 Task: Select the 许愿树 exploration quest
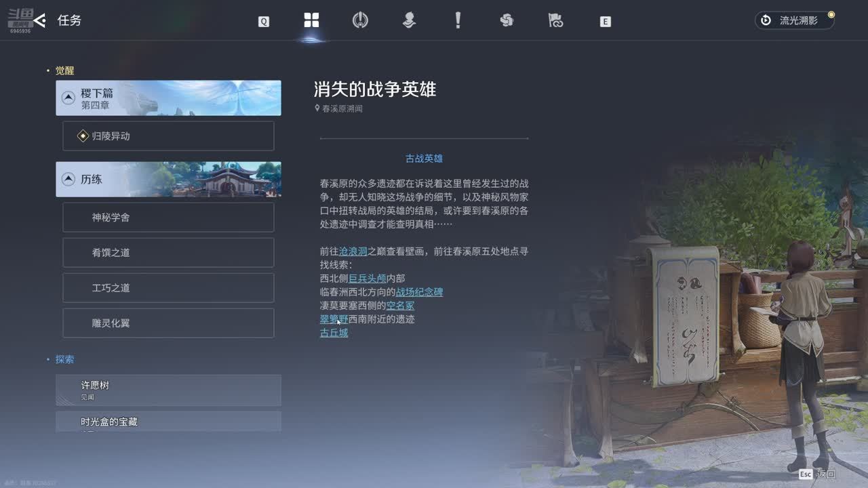coord(168,390)
